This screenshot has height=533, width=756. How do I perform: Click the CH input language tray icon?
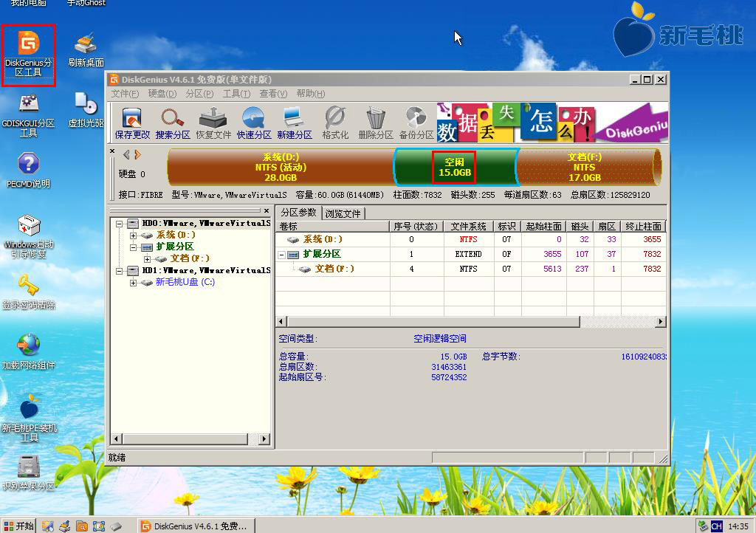[x=716, y=526]
